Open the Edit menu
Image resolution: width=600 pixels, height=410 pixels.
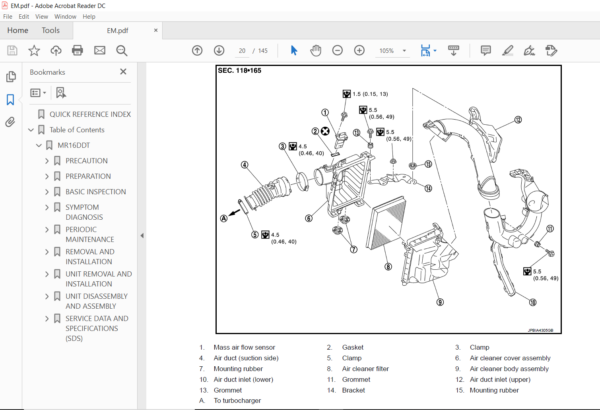(x=24, y=16)
